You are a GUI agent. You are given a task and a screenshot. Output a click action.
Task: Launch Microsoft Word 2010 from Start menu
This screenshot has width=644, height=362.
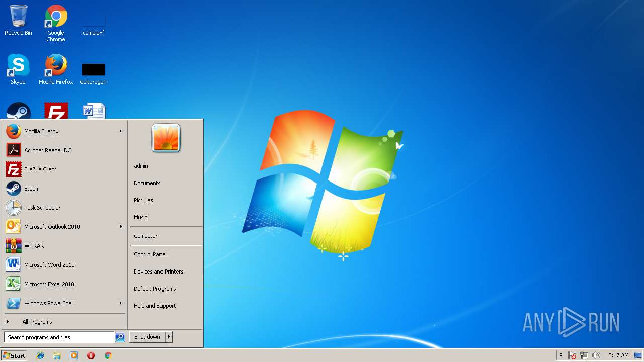[x=64, y=265]
